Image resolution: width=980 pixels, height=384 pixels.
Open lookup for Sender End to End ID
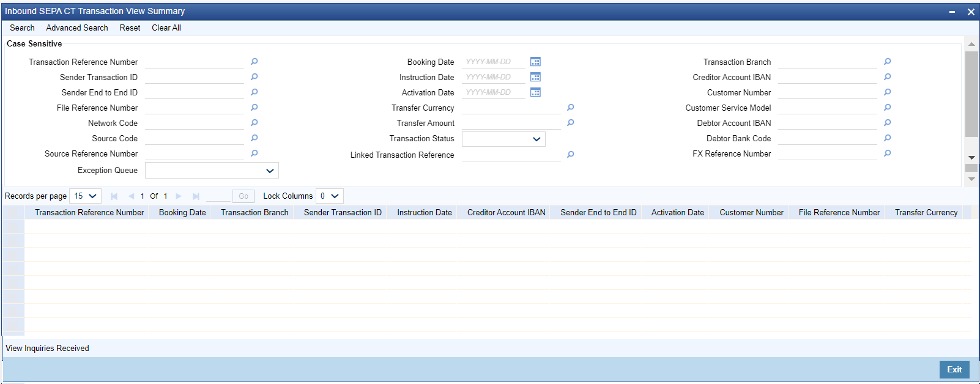pos(254,92)
